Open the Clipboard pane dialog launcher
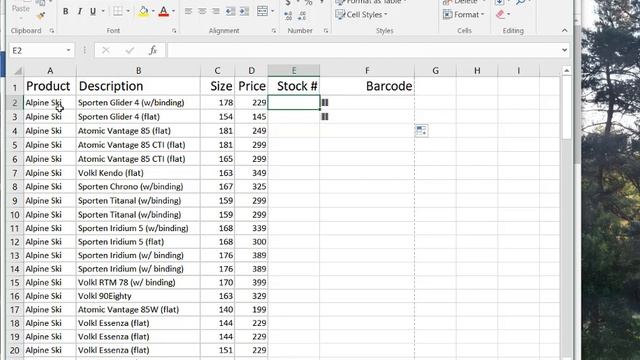This screenshot has width=640, height=360. [x=52, y=31]
